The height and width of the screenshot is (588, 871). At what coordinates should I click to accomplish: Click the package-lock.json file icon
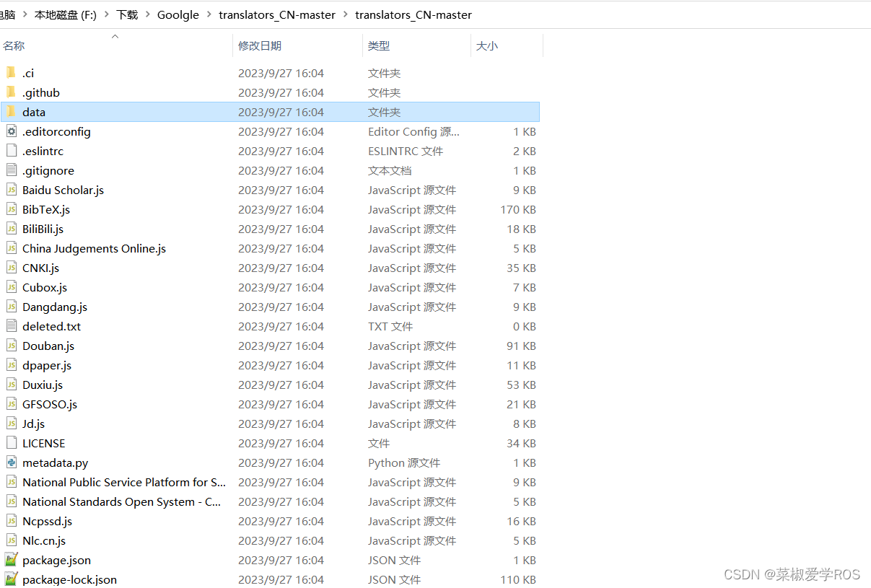tap(11, 579)
